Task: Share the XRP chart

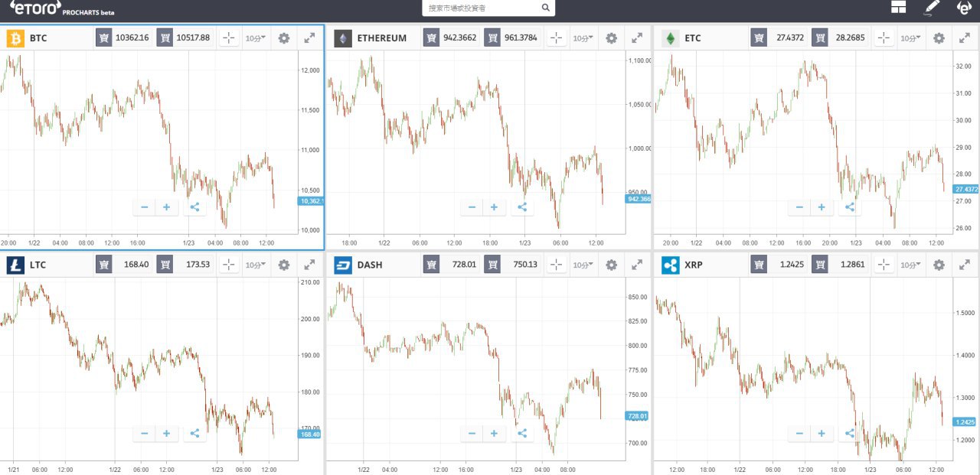Action: click(x=849, y=434)
